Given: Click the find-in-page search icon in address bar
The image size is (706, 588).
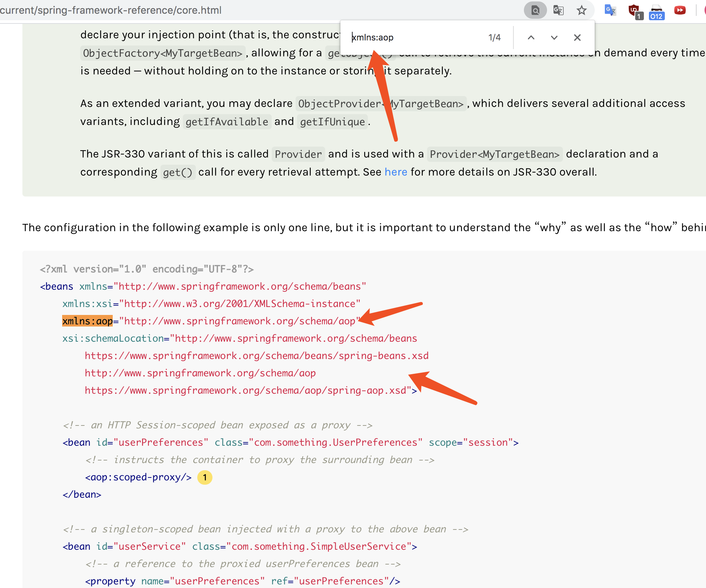Looking at the screenshot, I should pyautogui.click(x=535, y=10).
